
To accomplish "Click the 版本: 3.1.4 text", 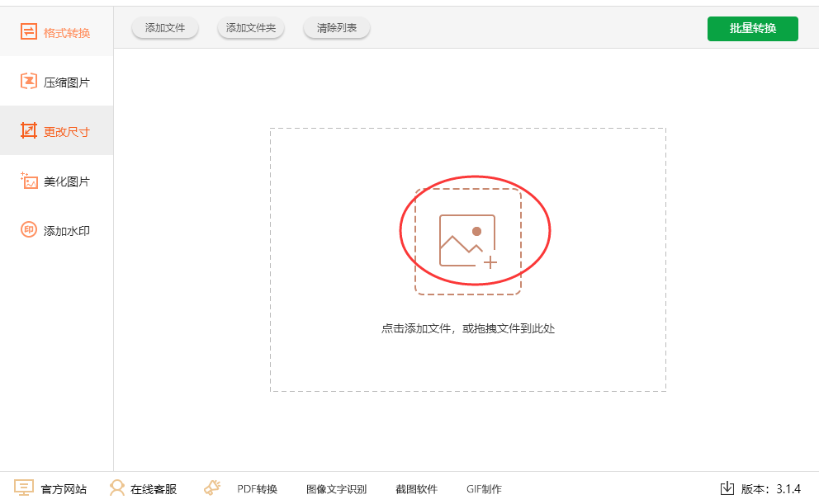I will 771,489.
